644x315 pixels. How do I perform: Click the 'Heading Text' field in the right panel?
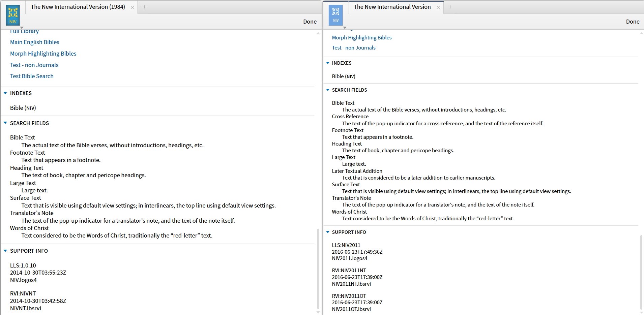[347, 144]
